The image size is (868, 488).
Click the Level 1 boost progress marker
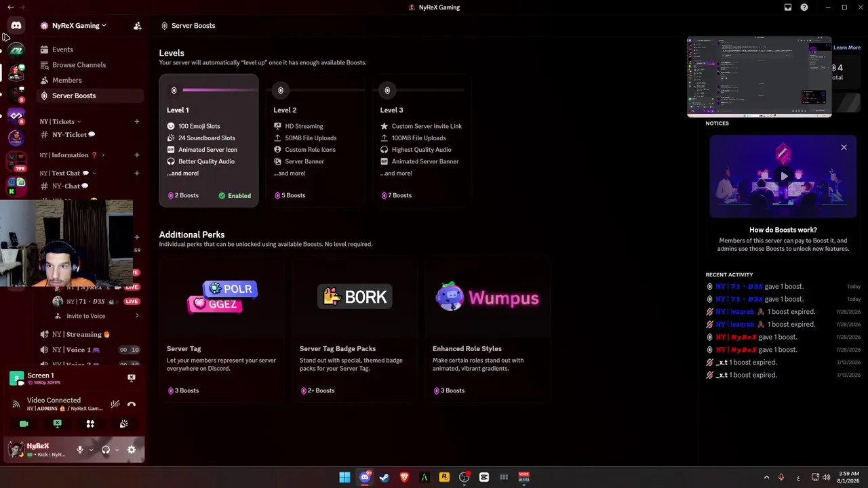(x=174, y=90)
